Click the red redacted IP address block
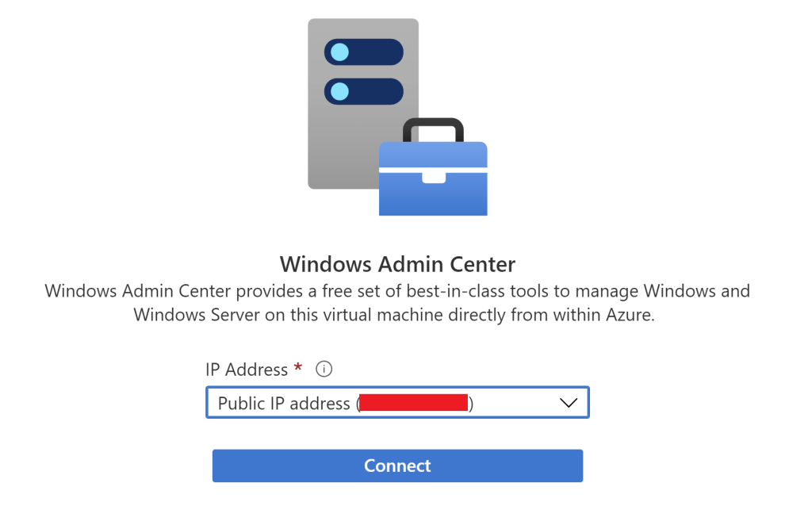The image size is (812, 529). pyautogui.click(x=413, y=403)
